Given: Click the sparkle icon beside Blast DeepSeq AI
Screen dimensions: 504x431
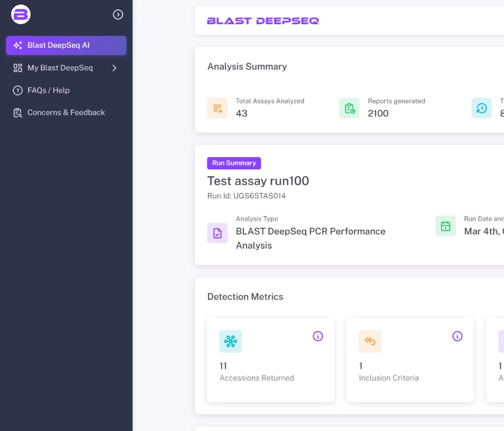Looking at the screenshot, I should click(x=18, y=45).
